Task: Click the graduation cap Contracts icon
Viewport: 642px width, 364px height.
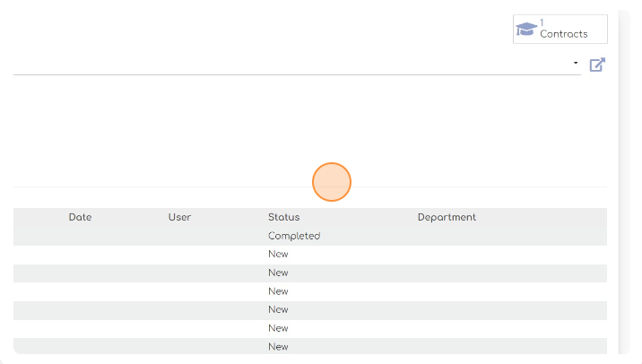Action: pos(526,29)
